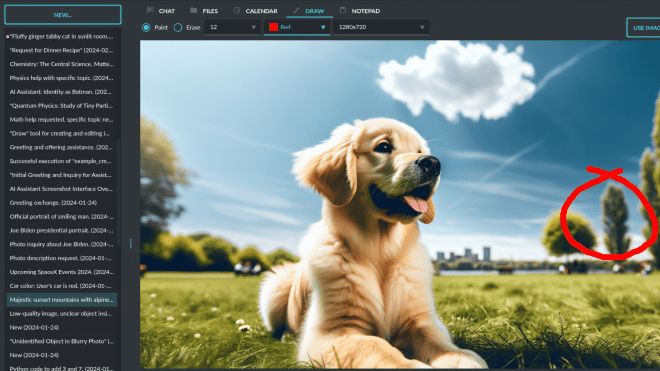Viewport: 660px width, 371px height.
Task: Click the dog's nose on the canvas
Action: coord(429,165)
